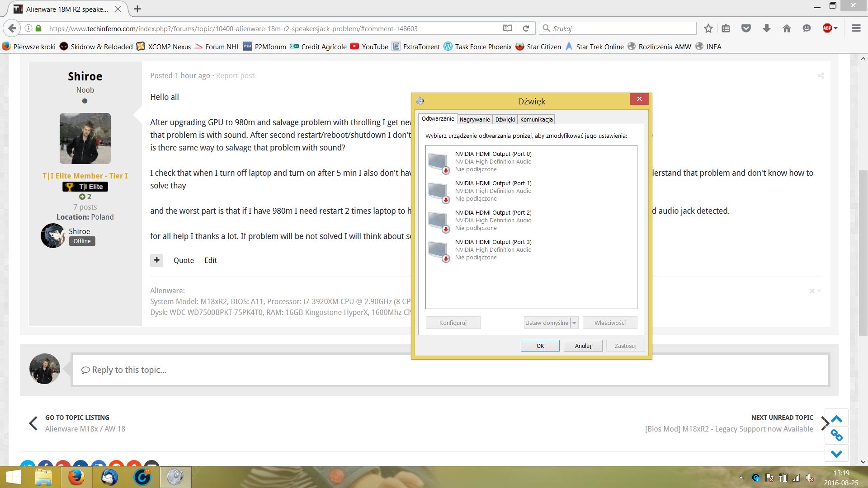868x488 pixels.
Task: Open the Star Citizen bookmark
Action: (538, 47)
